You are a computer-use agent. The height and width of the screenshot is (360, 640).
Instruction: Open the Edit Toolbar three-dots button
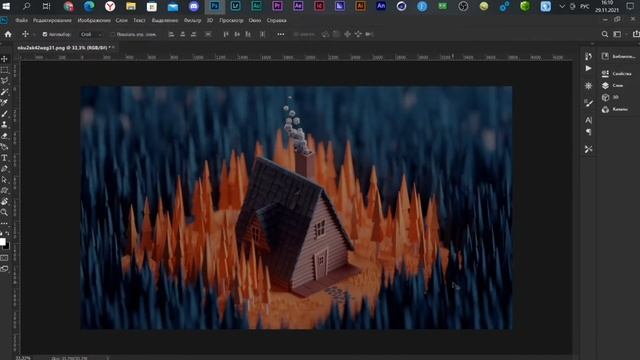(x=4, y=223)
